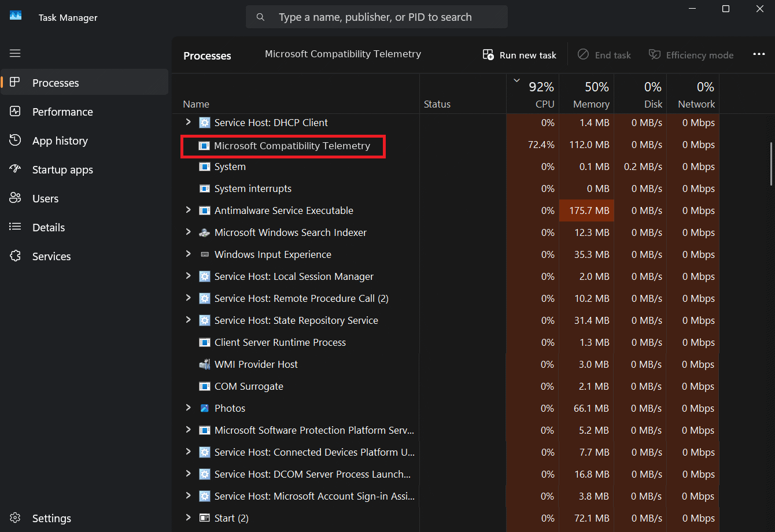Select the Microsoft Compatibility Telemetry process
The image size is (775, 532).
tap(291, 146)
